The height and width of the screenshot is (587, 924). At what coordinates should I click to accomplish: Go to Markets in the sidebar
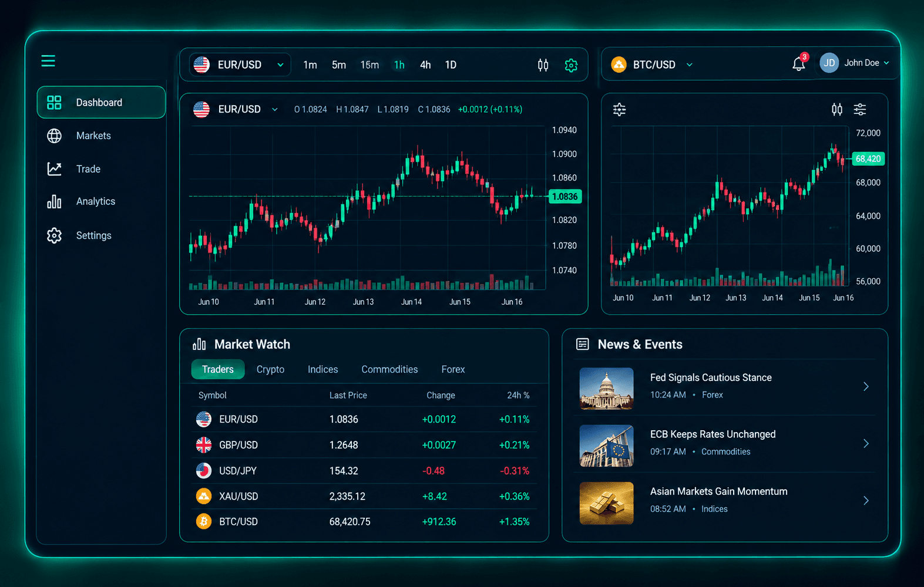[x=101, y=136]
